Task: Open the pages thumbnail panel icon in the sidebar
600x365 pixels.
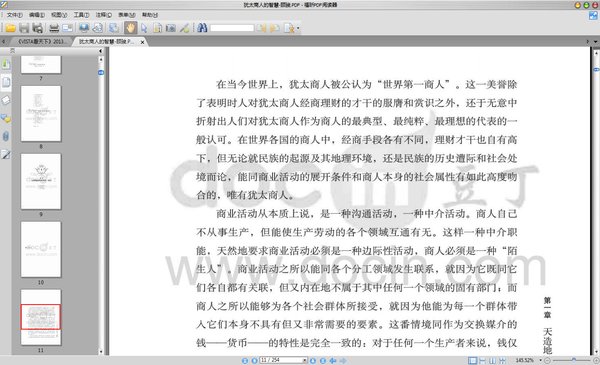Action: pos(6,82)
